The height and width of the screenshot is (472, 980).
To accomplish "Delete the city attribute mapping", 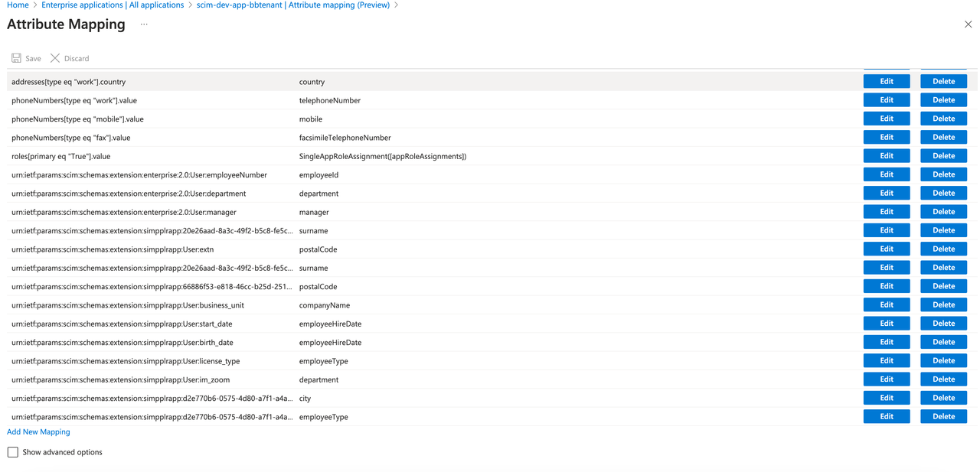I will point(943,398).
